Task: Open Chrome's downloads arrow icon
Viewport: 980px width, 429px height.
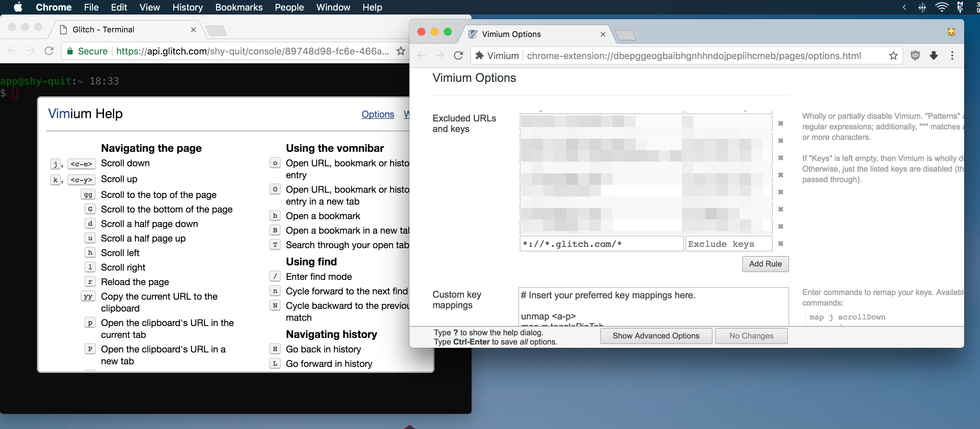Action: click(x=934, y=55)
